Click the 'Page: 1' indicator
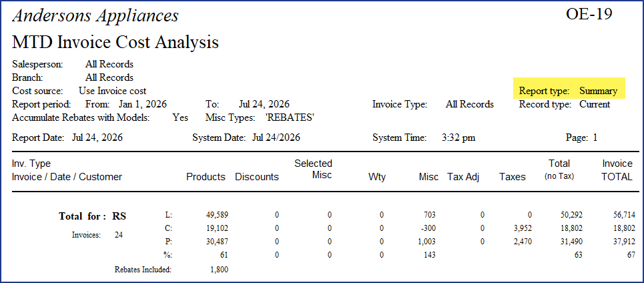This screenshot has height=283, width=644. coord(581,137)
